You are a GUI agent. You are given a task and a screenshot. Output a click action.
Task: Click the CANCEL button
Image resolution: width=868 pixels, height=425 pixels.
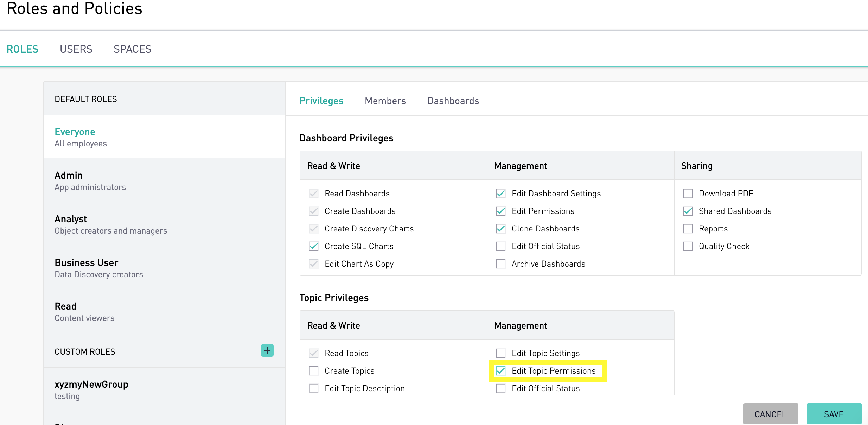tap(771, 414)
